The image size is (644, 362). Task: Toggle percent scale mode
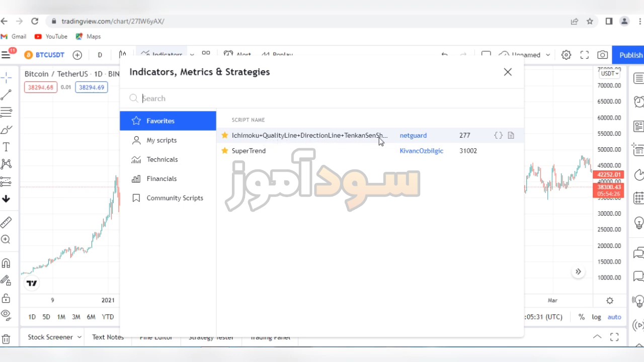click(582, 317)
